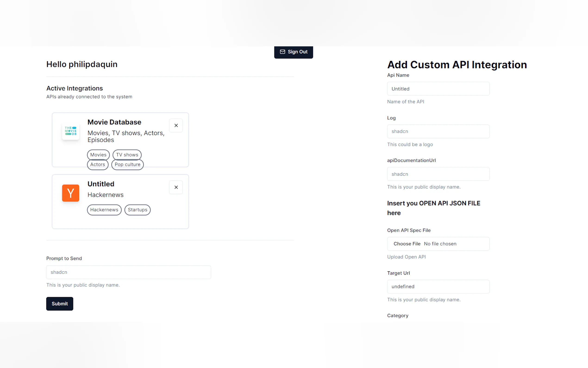Focus the apiDocumentationUrl input field
The width and height of the screenshot is (588, 368).
pos(438,174)
